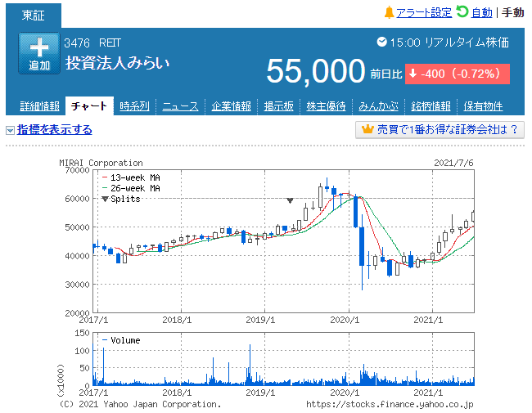Click the Volume legend entry
The width and height of the screenshot is (532, 413).
[121, 340]
